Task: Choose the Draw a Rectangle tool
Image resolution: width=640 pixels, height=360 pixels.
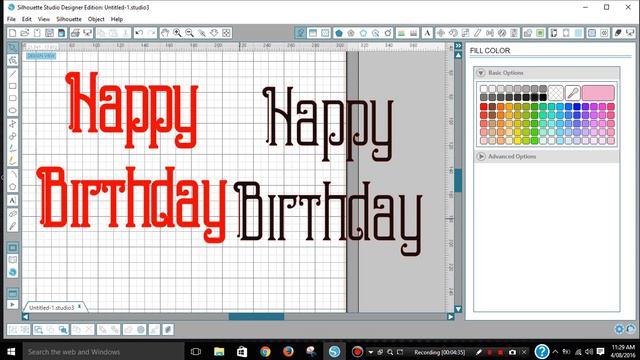Action: coord(13,86)
